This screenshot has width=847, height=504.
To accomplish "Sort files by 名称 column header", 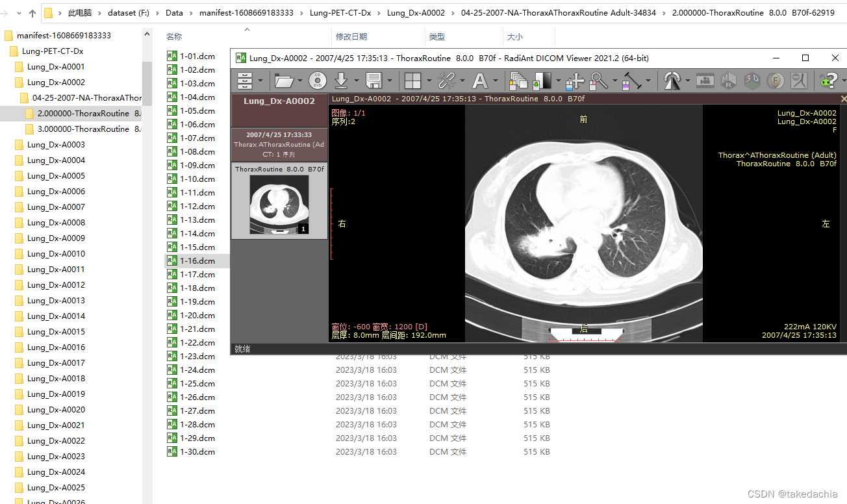I will [x=174, y=37].
